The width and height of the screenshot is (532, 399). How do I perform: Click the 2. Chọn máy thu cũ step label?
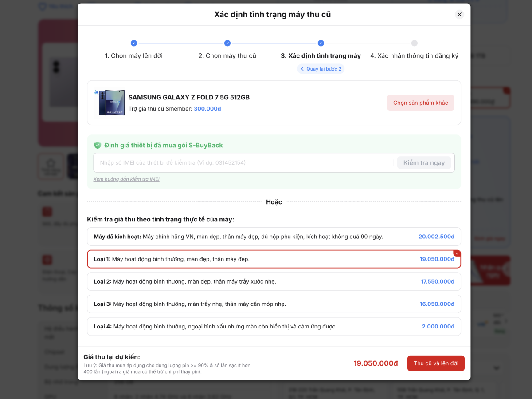click(x=227, y=56)
